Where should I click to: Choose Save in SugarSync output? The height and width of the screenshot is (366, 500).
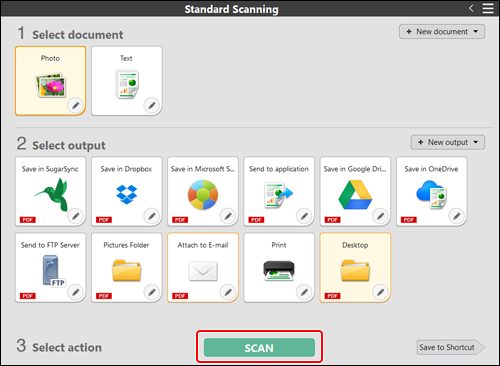pyautogui.click(x=50, y=191)
